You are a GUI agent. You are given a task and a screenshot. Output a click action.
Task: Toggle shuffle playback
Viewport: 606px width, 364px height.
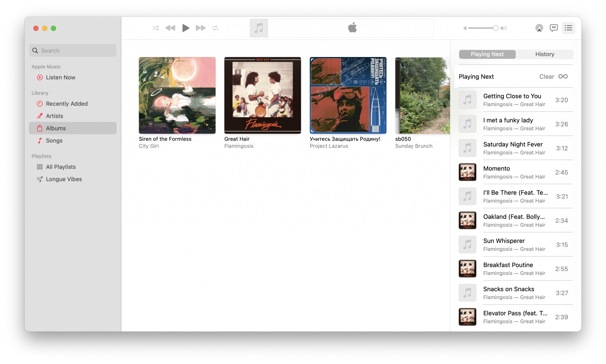pyautogui.click(x=155, y=28)
